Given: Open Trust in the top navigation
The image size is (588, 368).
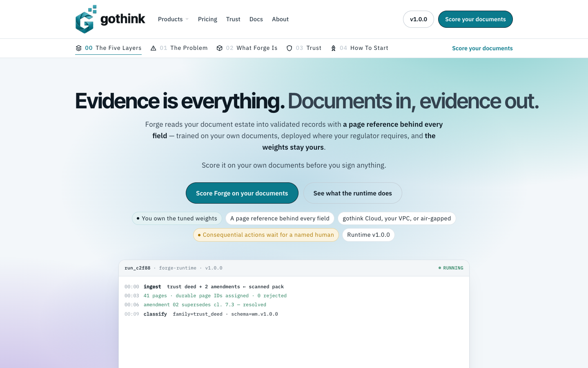Looking at the screenshot, I should point(233,19).
